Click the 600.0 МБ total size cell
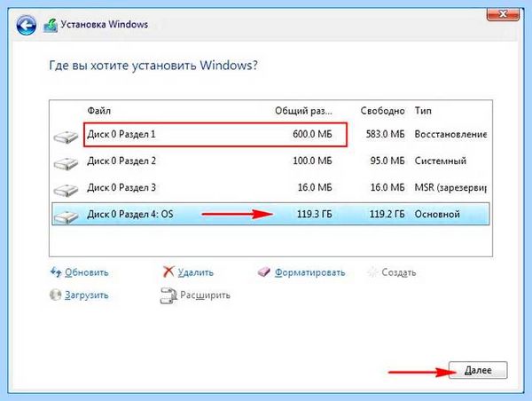Viewport: 532px width, 401px height. (312, 135)
